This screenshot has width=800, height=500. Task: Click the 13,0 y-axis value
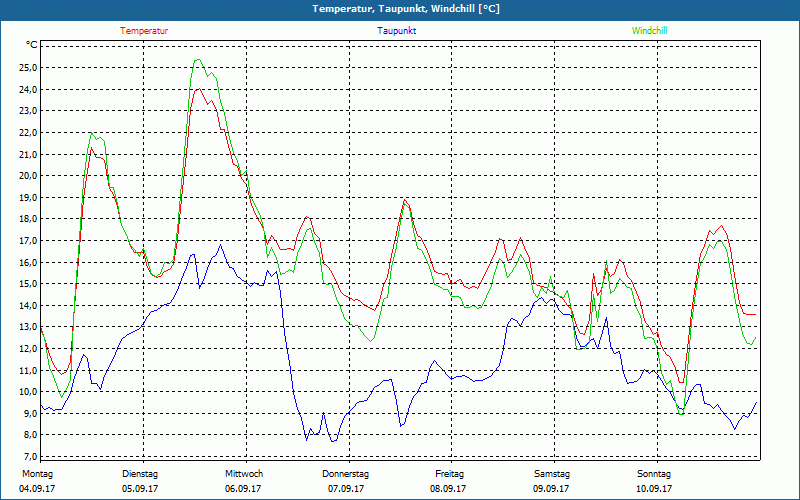(x=28, y=327)
